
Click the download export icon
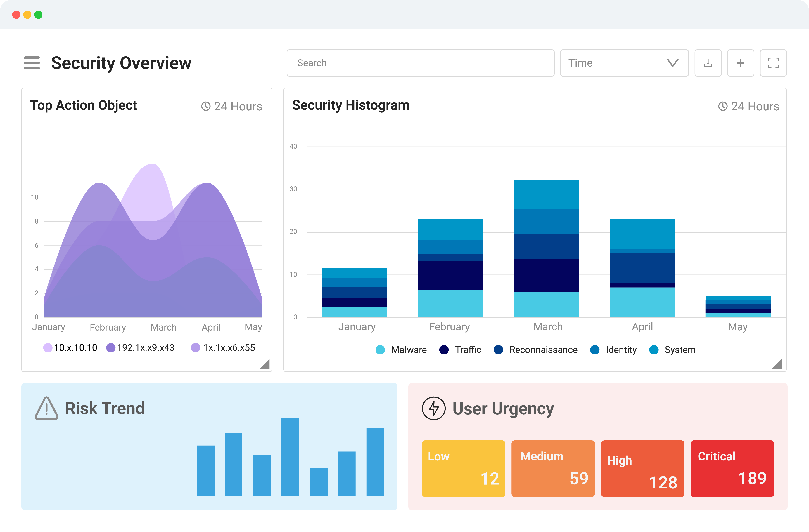[708, 63]
